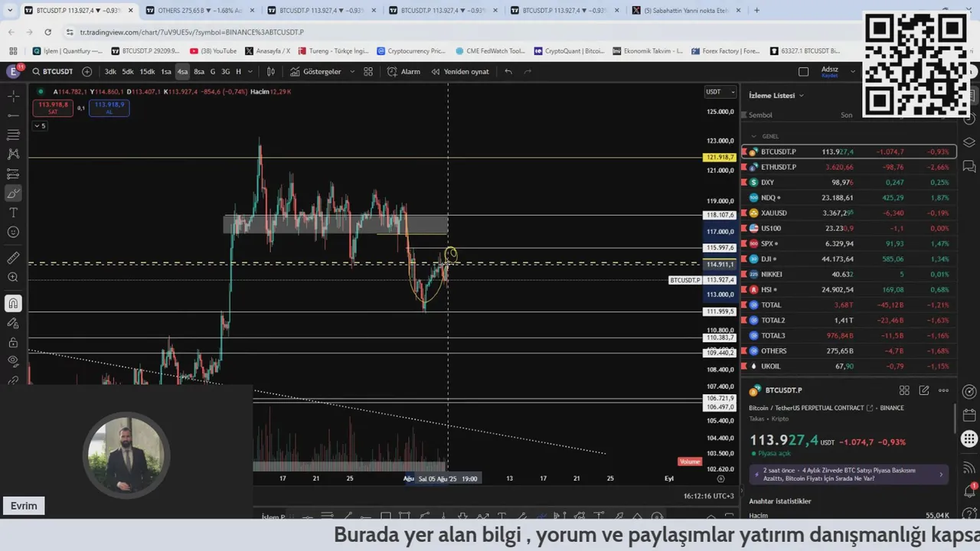Open the USDT currency dropdown on price axis
Image resolution: width=980 pixels, height=551 pixels.
coord(720,92)
